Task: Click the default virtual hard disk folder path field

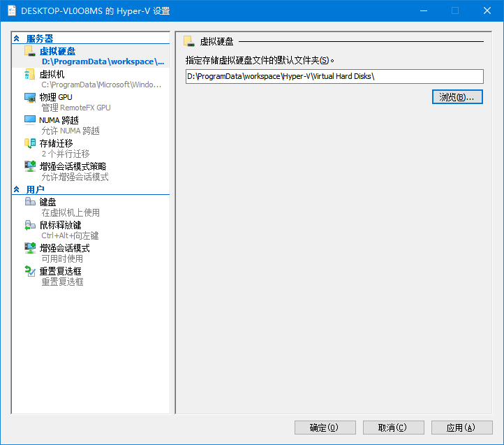Action: (x=334, y=76)
